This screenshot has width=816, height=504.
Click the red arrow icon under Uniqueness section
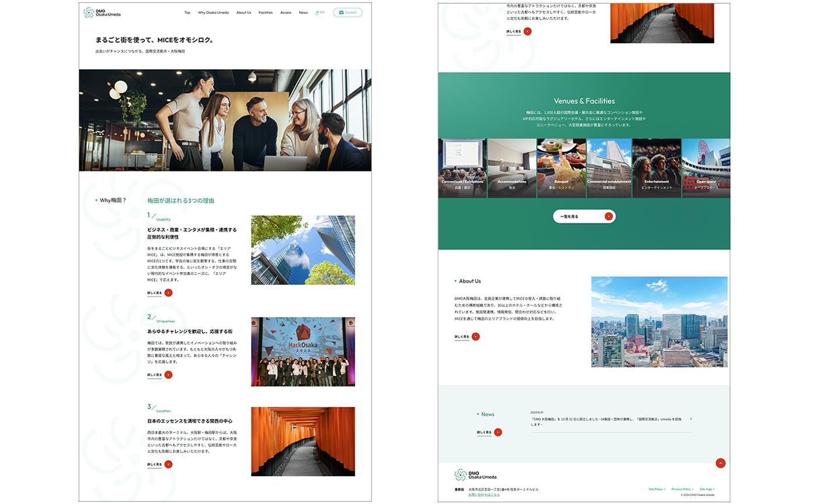tap(168, 375)
